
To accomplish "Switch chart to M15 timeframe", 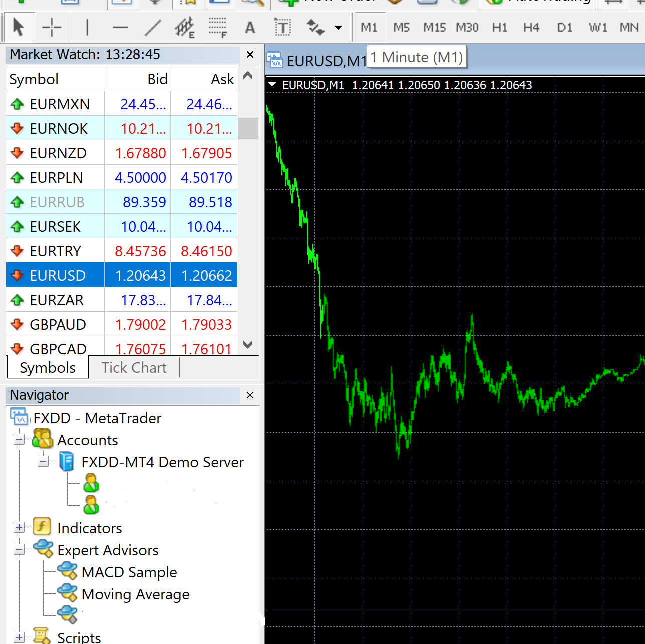I will tap(434, 27).
